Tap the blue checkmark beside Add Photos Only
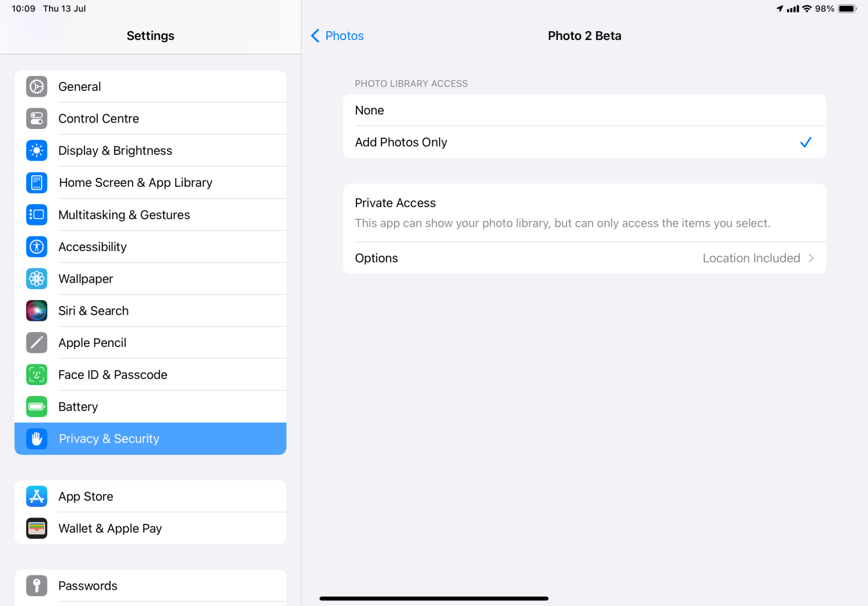This screenshot has height=606, width=868. coord(806,142)
